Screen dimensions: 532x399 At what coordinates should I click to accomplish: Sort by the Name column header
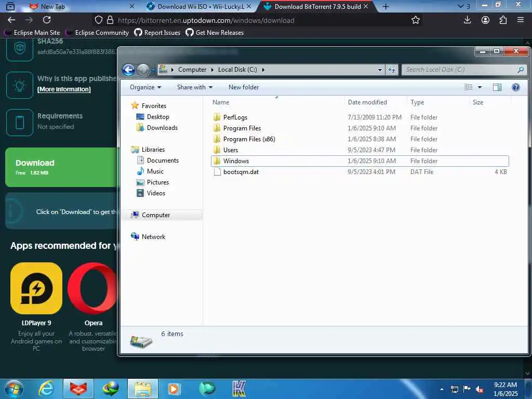pos(220,102)
